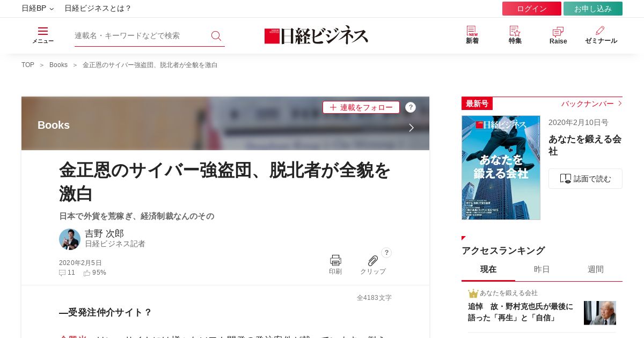Viewport: 644px width, 338px height.
Task: Click author avatar of 吉野 次郎
Action: [70, 239]
